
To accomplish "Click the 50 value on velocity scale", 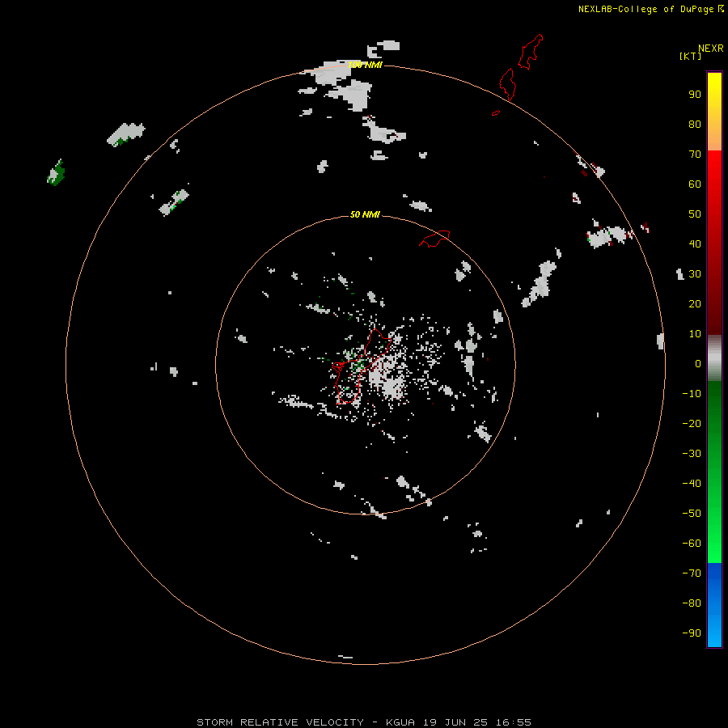I will pos(695,214).
